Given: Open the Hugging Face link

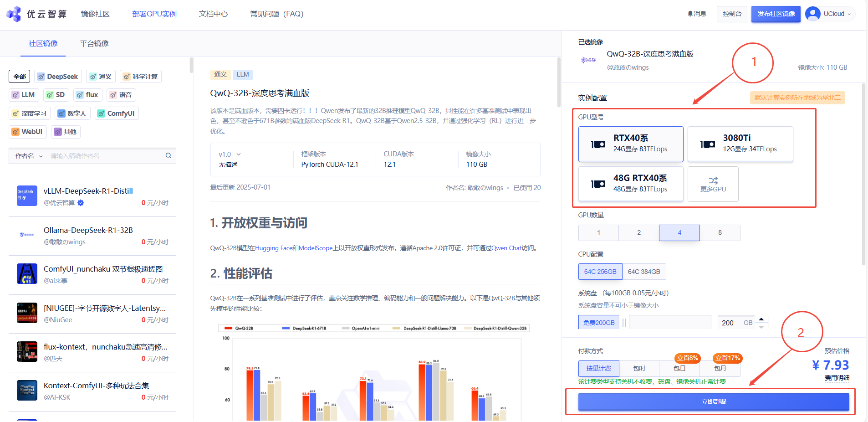Looking at the screenshot, I should (274, 248).
